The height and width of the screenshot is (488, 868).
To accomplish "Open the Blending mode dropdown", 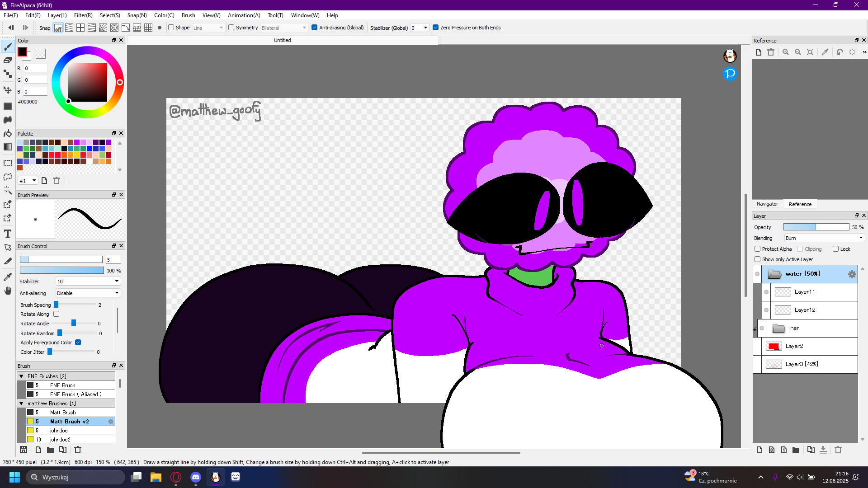I will click(824, 238).
